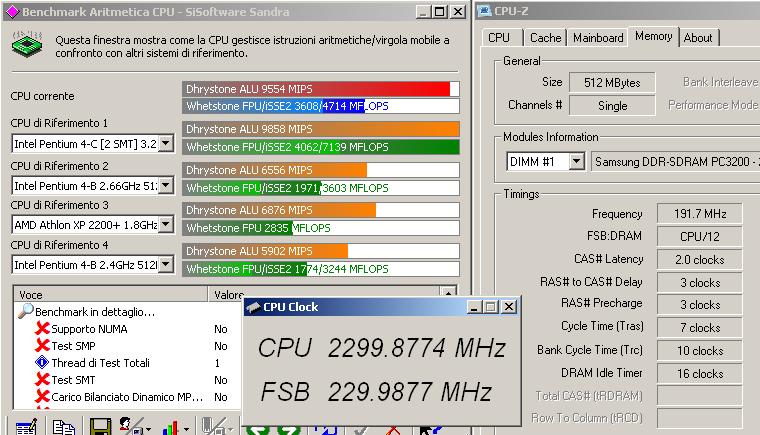Click the floppy disk save toolbar icon
The image size is (760, 435).
(100, 427)
